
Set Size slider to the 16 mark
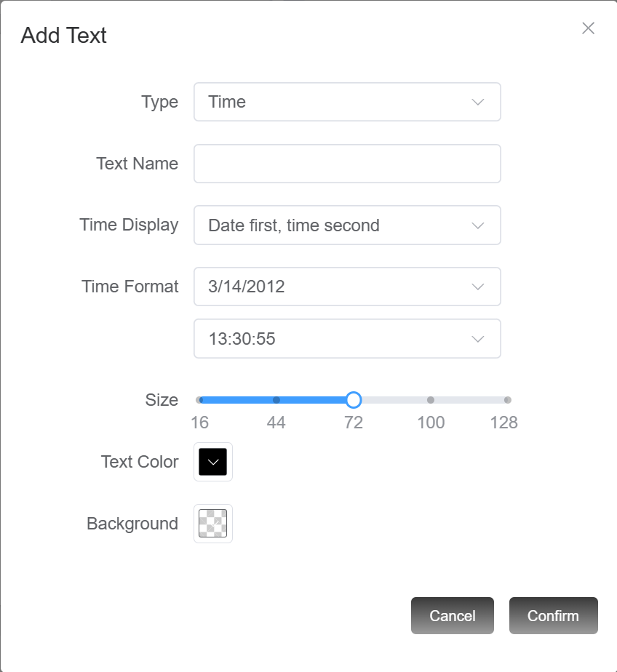pyautogui.click(x=200, y=400)
